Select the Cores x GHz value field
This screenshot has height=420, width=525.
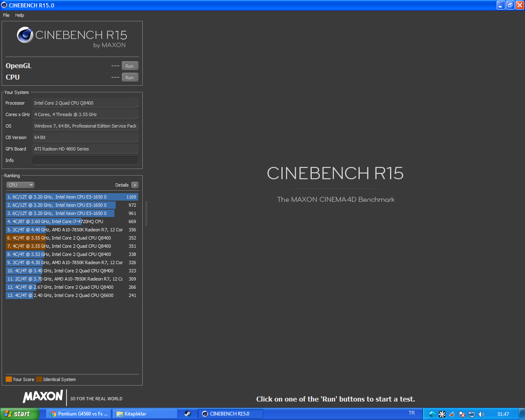(85, 114)
